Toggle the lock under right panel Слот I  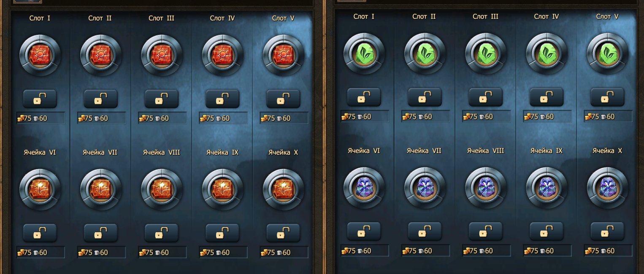point(364,97)
